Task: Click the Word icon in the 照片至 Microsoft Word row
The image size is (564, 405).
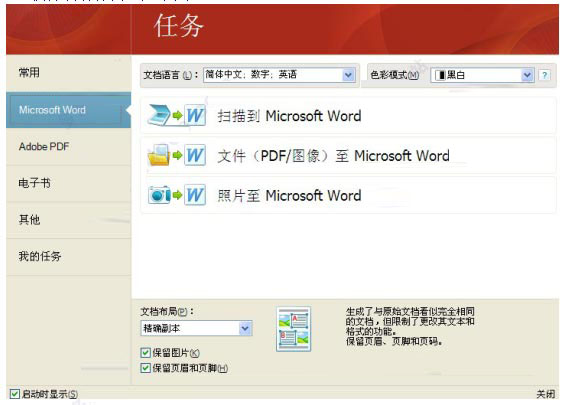Action: click(195, 195)
